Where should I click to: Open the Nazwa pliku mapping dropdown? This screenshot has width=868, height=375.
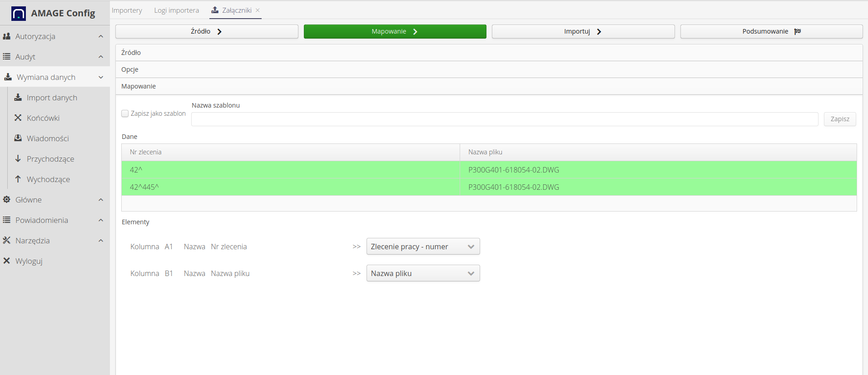point(423,273)
